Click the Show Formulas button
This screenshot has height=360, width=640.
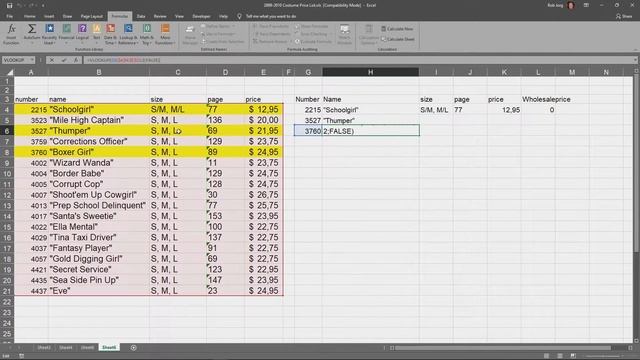(311, 26)
